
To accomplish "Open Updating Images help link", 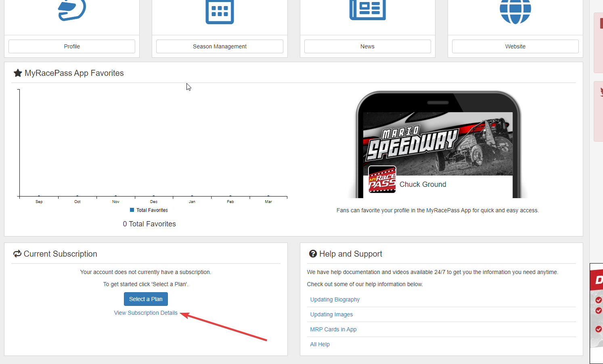I will [x=331, y=314].
